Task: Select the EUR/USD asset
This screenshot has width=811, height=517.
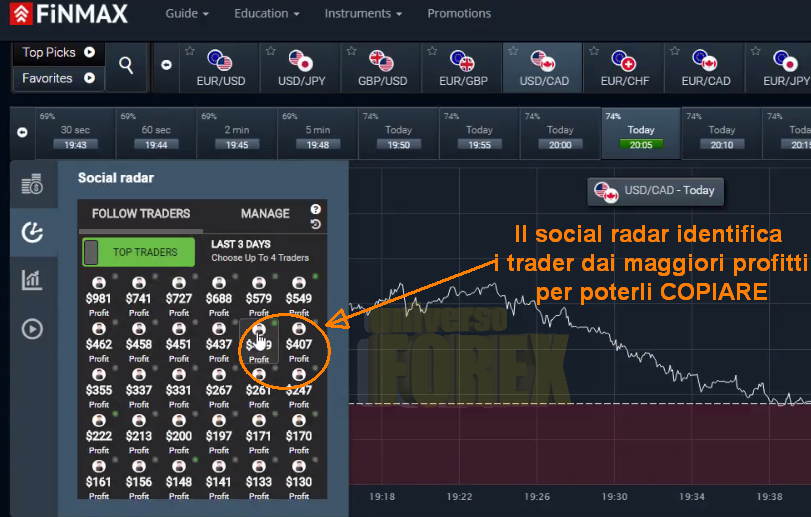Action: [220, 68]
